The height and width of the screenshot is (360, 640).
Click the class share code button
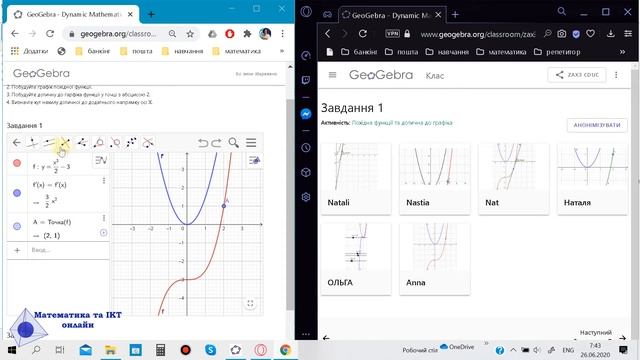[x=577, y=75]
